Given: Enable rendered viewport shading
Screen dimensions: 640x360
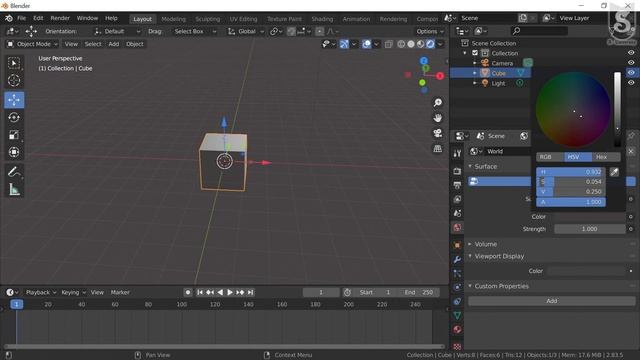Looking at the screenshot, I should tap(430, 44).
